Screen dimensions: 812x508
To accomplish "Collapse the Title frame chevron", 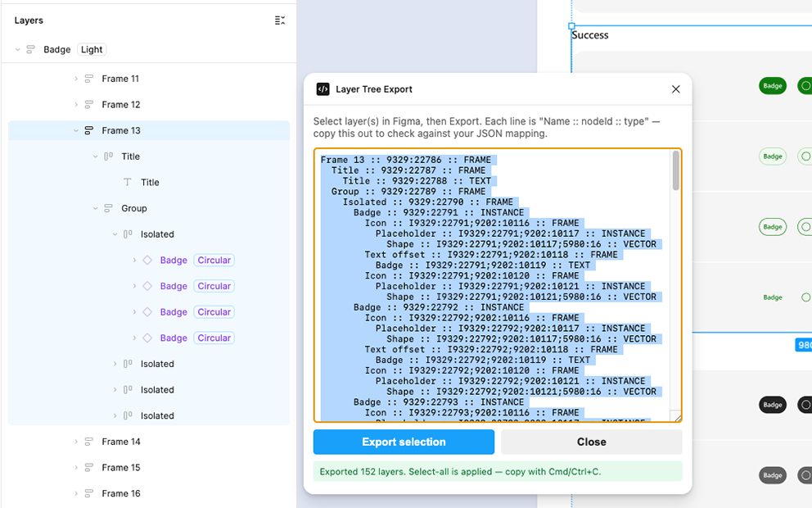I will click(95, 156).
